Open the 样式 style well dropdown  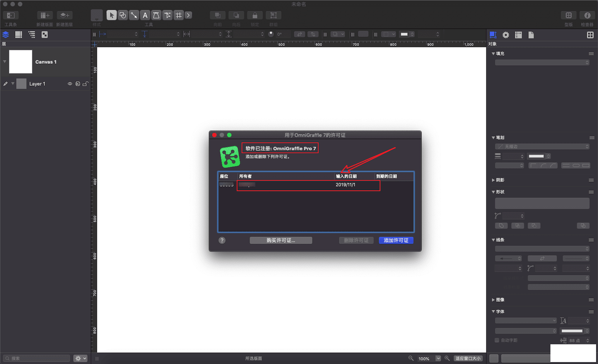tap(97, 16)
